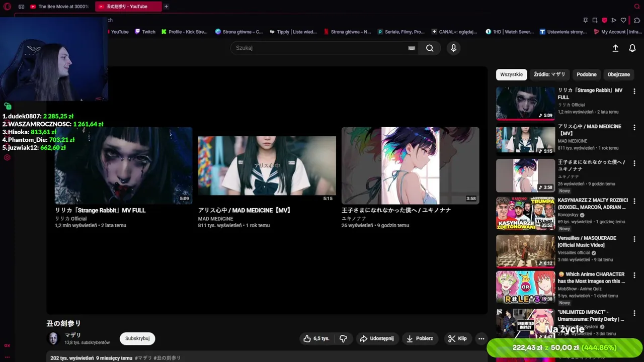
Task: Play end-screen リリカ Strange Rabbit MV FULL card
Action: point(123,165)
